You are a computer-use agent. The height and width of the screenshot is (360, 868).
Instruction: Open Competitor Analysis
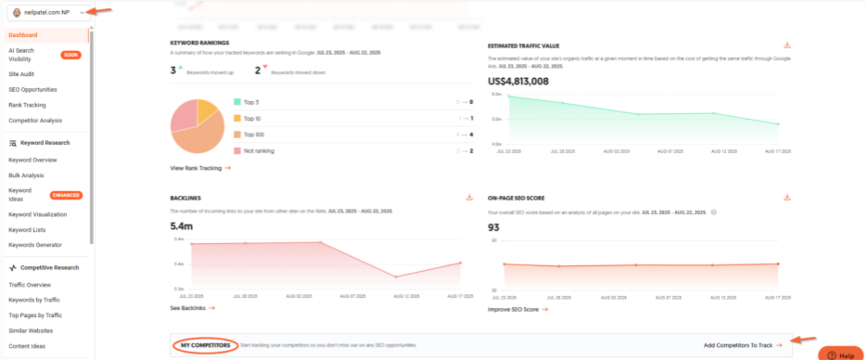35,121
